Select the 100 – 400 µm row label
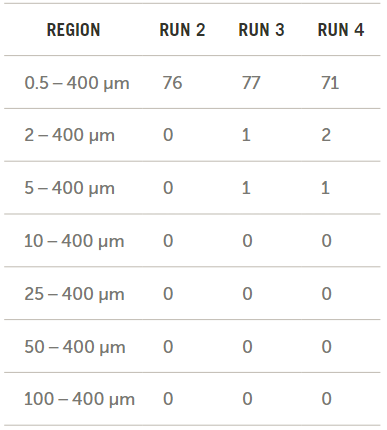 (79, 399)
